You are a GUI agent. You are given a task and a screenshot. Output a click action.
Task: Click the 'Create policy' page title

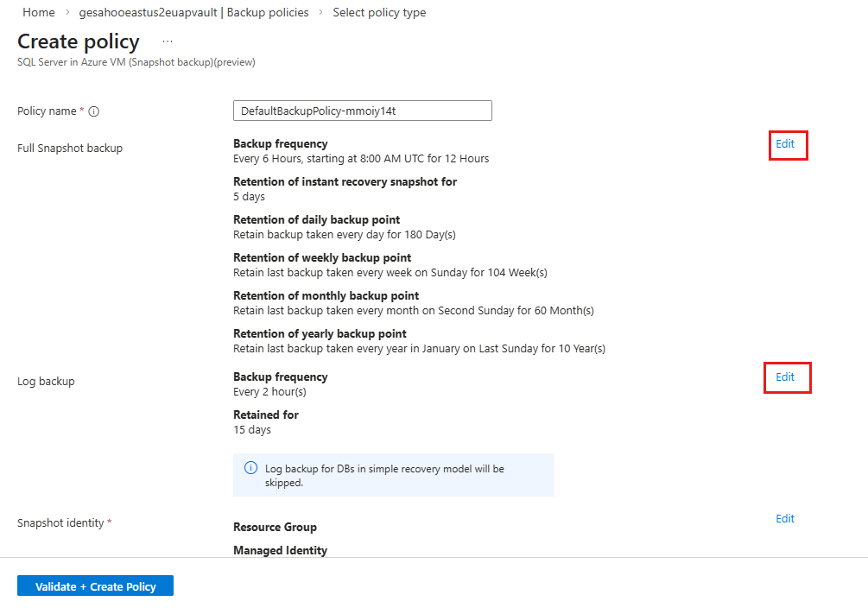click(78, 41)
